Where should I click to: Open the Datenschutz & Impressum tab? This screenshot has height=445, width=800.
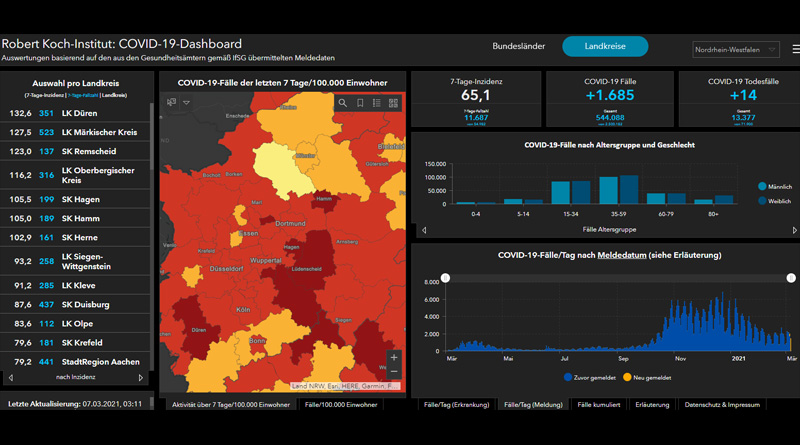pyautogui.click(x=722, y=405)
